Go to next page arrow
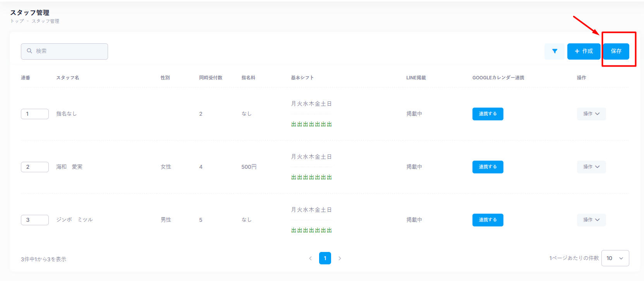Image resolution: width=644 pixels, height=281 pixels. tap(340, 258)
